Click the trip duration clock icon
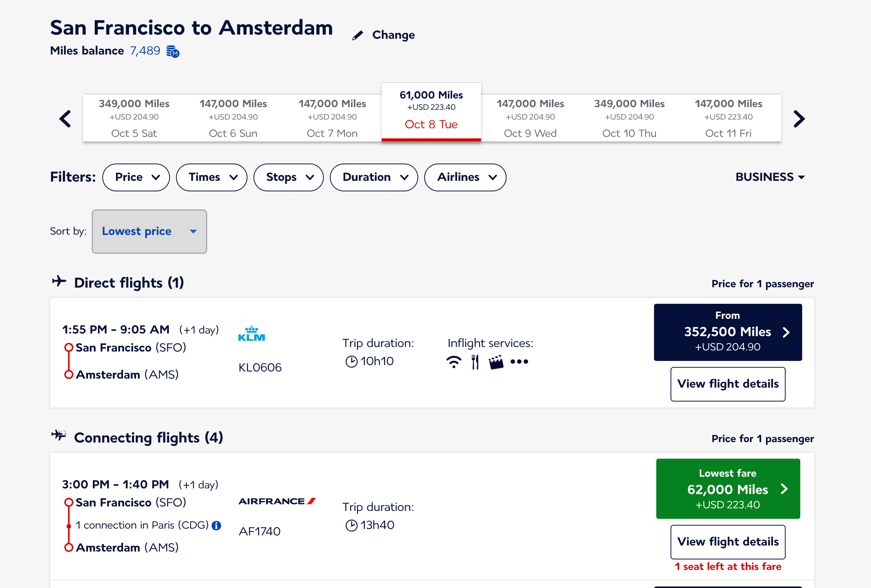 pyautogui.click(x=351, y=361)
